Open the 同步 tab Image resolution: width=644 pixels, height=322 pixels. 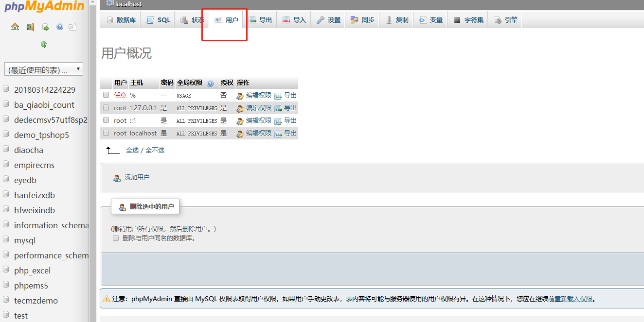click(362, 20)
